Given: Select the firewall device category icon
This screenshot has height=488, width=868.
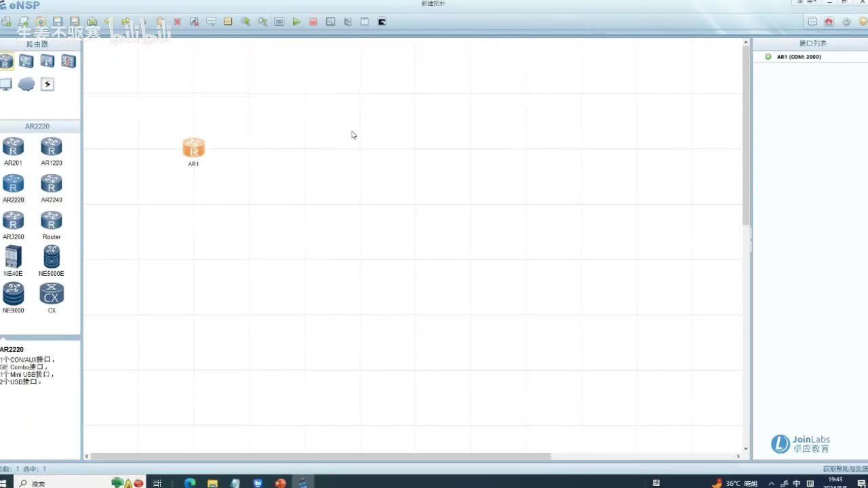Looking at the screenshot, I should [68, 62].
